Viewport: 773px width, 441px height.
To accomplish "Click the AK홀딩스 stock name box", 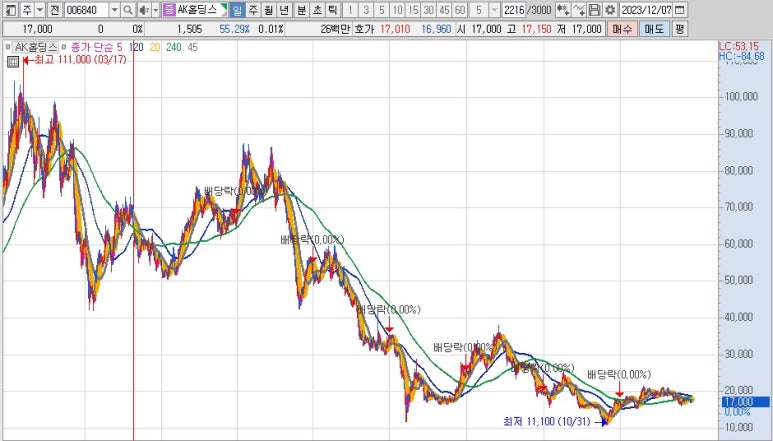I will 201,9.
